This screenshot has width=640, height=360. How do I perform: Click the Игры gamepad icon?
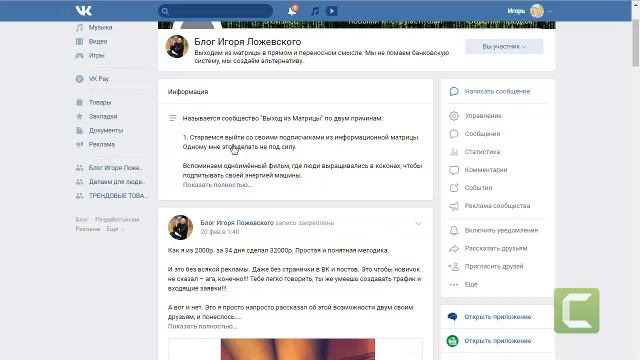[x=80, y=55]
